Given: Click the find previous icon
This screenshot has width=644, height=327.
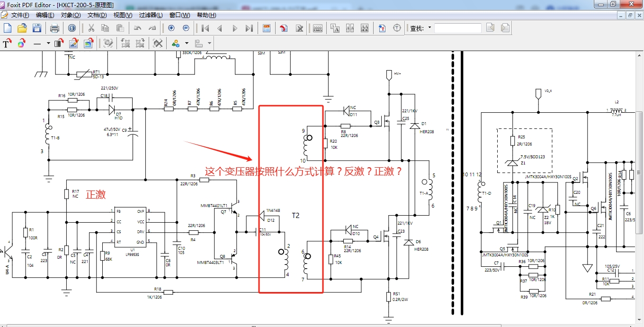Looking at the screenshot, I should (x=490, y=28).
